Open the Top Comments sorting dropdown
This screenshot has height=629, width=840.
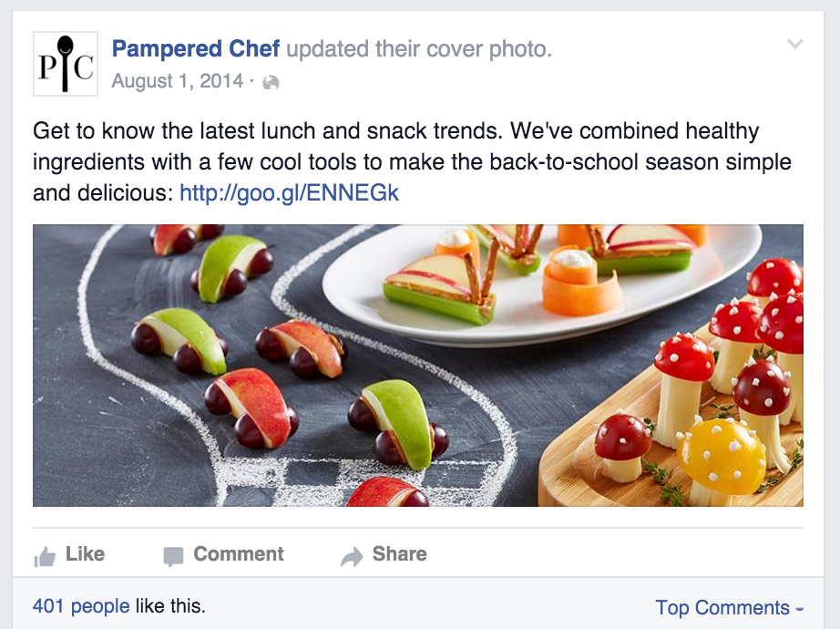coord(722,608)
